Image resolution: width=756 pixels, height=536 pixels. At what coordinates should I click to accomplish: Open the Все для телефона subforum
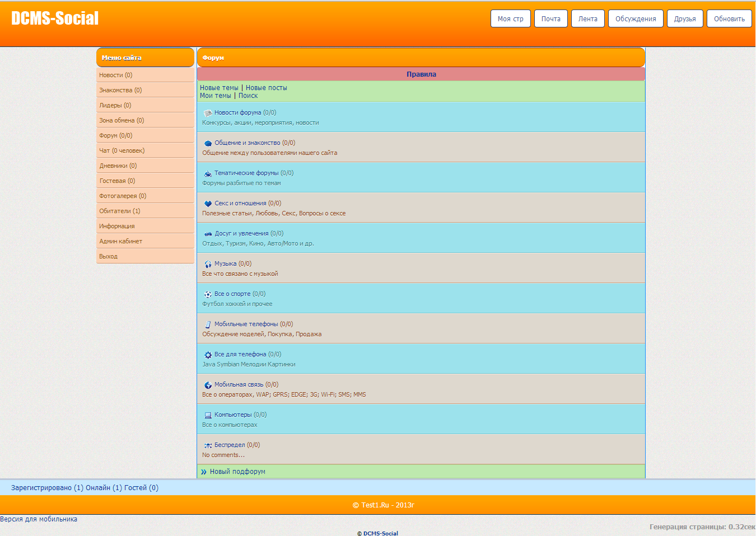(x=240, y=354)
